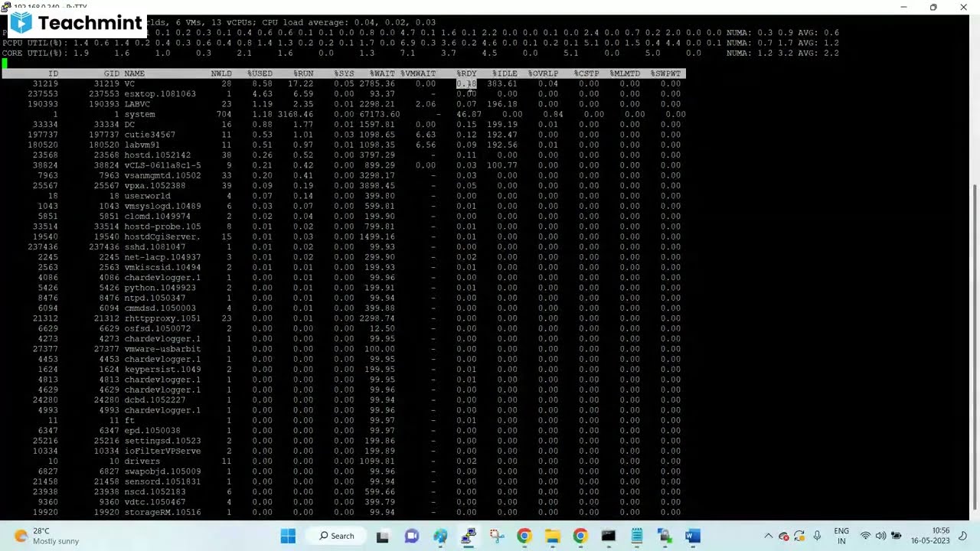Select the userworld row name

tap(147, 196)
